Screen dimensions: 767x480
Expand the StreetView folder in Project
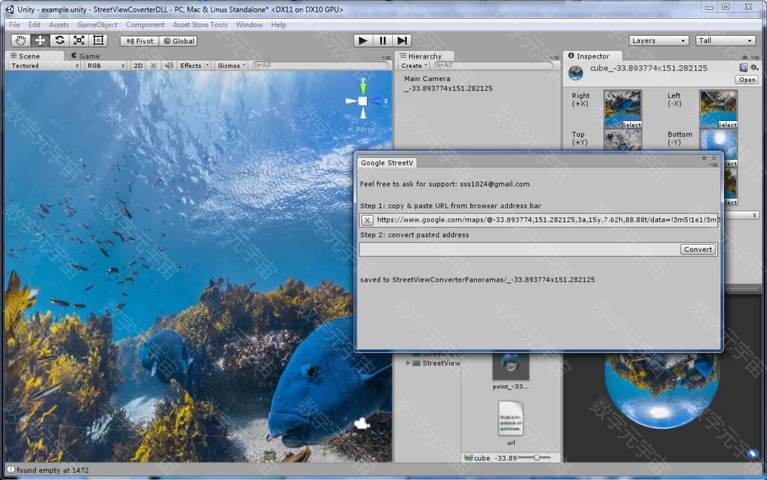click(408, 363)
